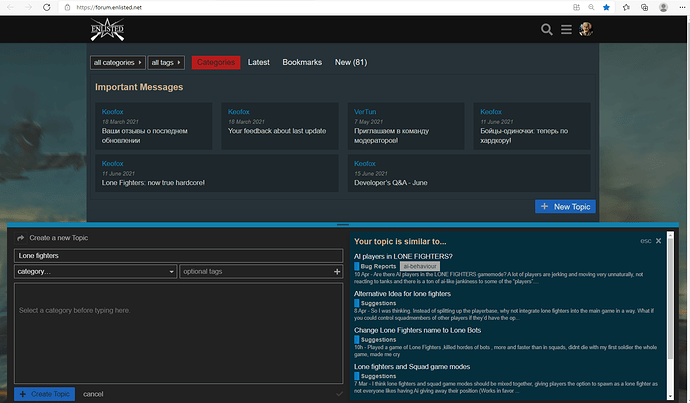Close similar topics panel with X
This screenshot has height=403, width=690.
(x=658, y=241)
